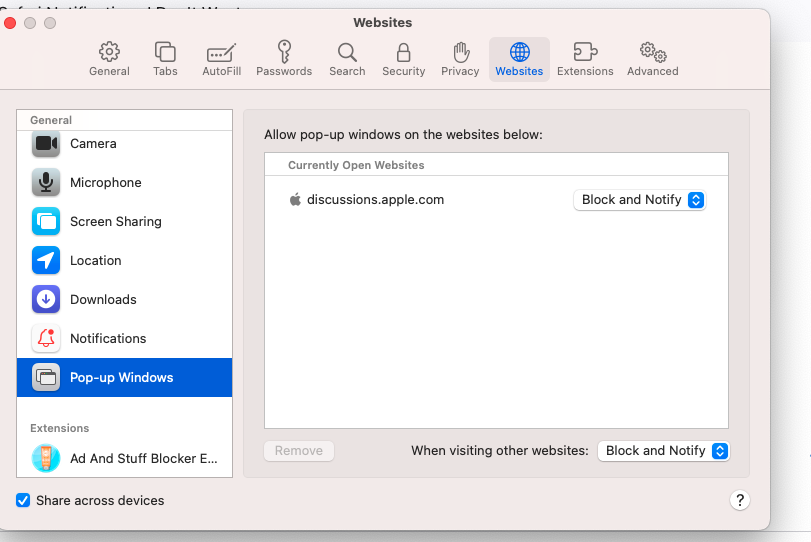Toggle Share across devices checkbox

tap(23, 500)
